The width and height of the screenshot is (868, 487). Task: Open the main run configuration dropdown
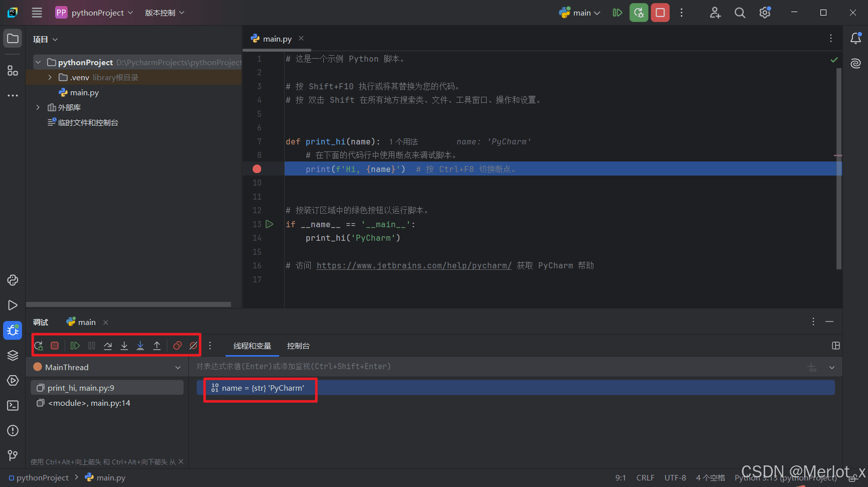pos(580,13)
